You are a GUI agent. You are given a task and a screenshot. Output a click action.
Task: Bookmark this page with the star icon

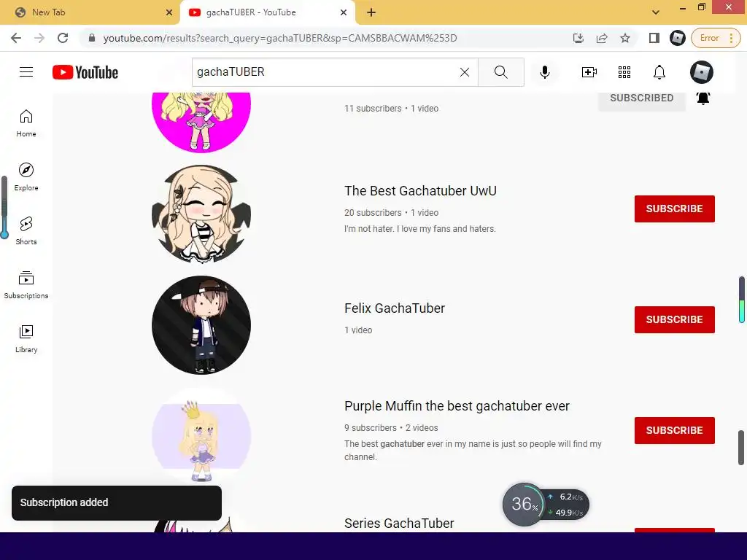click(625, 38)
